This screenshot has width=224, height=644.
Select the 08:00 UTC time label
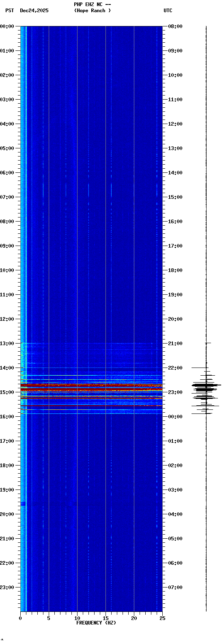point(175,26)
